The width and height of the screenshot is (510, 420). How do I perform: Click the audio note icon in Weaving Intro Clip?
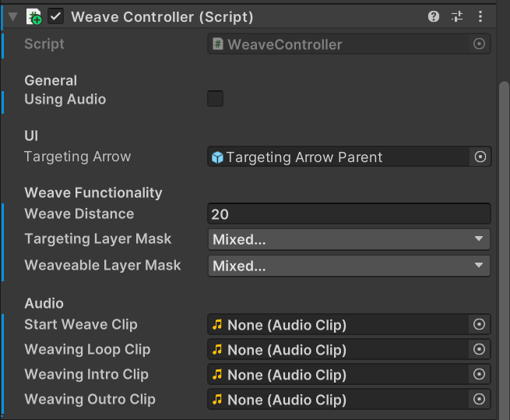pos(217,374)
